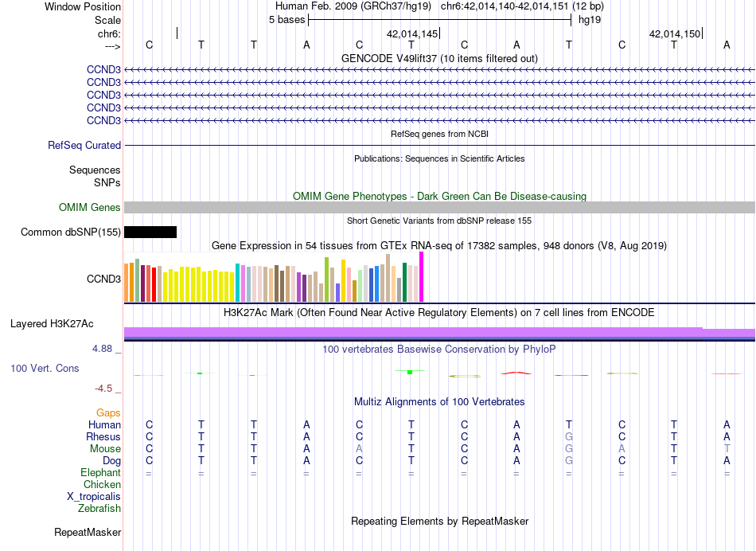756x551 pixels.
Task: Click the gray OMIM Genes bar
Action: [440, 208]
